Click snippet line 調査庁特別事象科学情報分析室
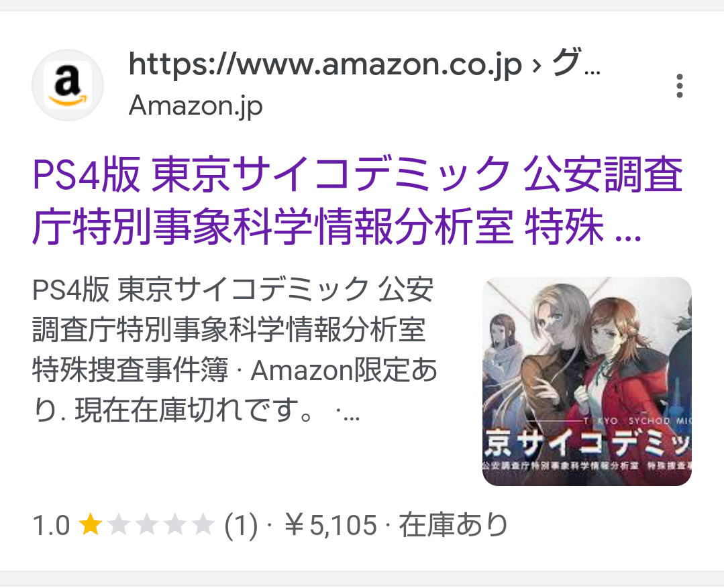This screenshot has height=588, width=724. pos(229,330)
